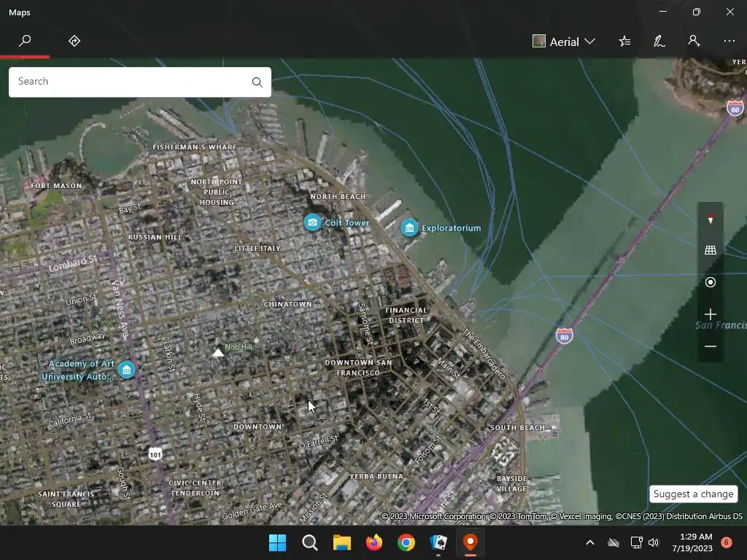Select the Exploratorium museum icon
This screenshot has height=560, width=747.
(409, 227)
